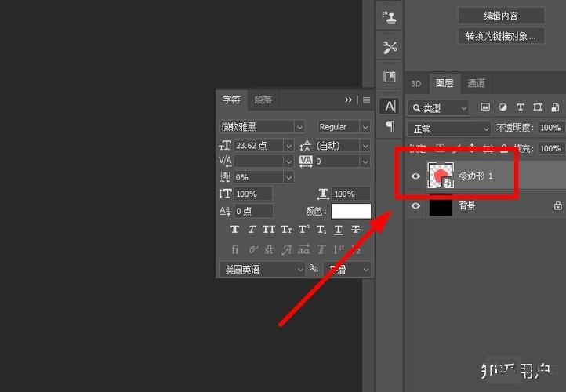Screen dimensions: 566x392
Task: Expand the tracking 0 dropdown
Action: pyautogui.click(x=365, y=162)
